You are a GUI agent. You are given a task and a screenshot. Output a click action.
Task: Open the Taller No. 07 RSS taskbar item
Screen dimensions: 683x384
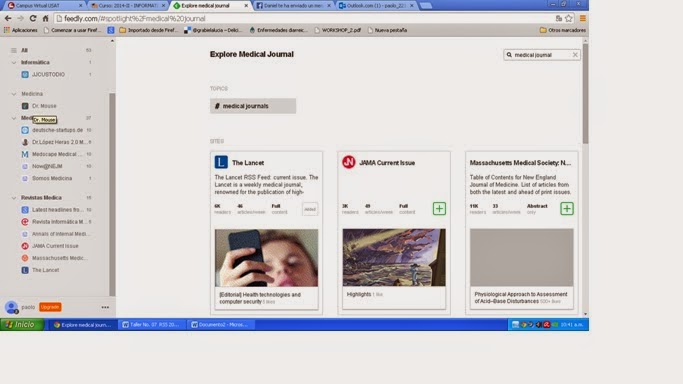tap(152, 324)
